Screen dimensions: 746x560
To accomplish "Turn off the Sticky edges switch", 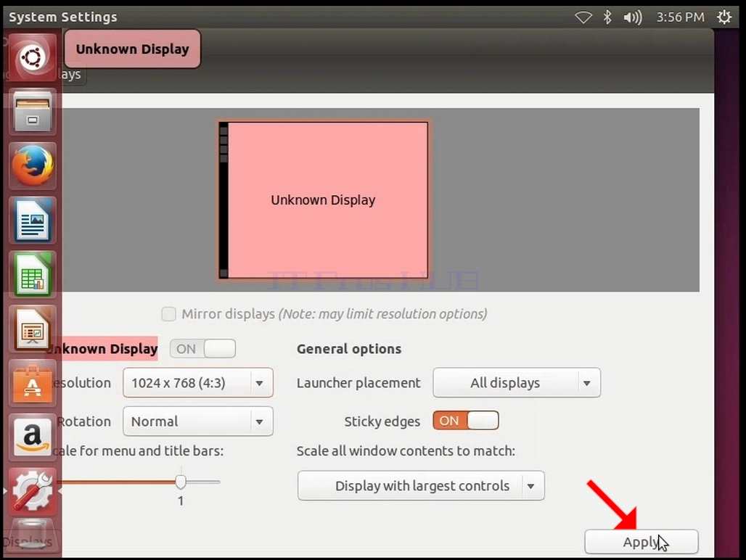I will click(466, 421).
